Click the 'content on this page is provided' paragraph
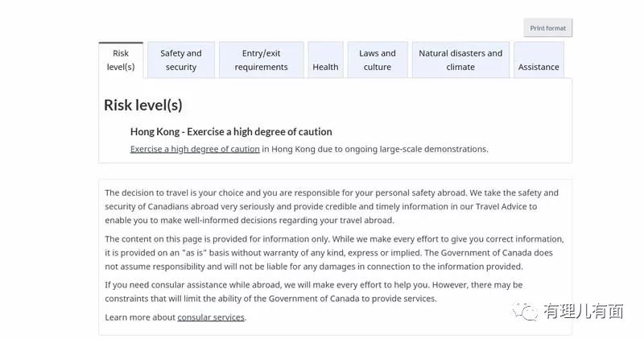The image size is (644, 339). pyautogui.click(x=334, y=253)
